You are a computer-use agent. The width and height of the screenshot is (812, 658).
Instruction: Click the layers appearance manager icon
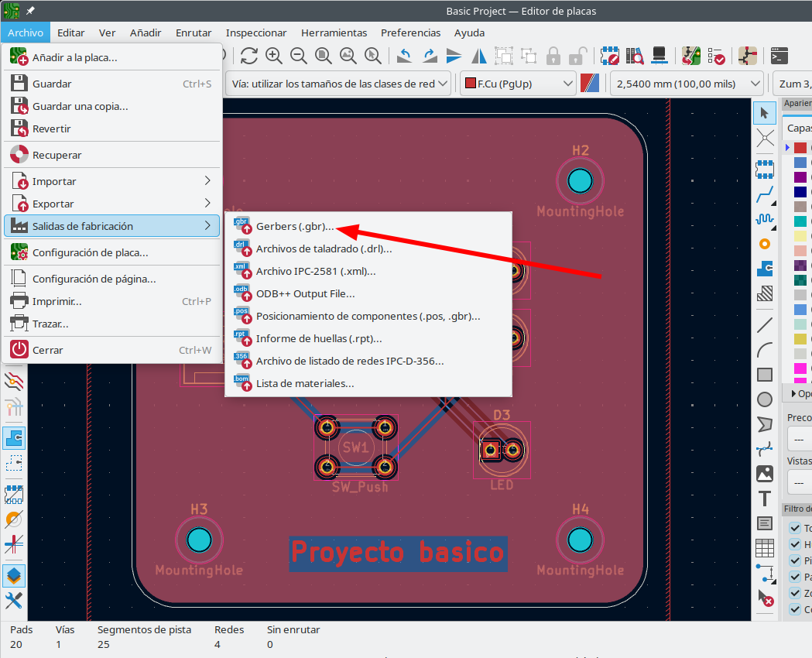tap(15, 575)
